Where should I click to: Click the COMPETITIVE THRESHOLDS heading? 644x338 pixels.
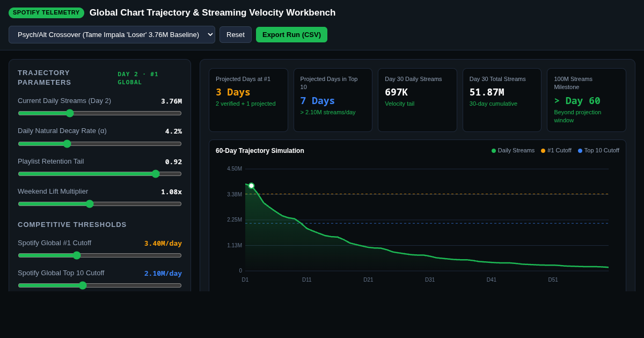(x=72, y=224)
